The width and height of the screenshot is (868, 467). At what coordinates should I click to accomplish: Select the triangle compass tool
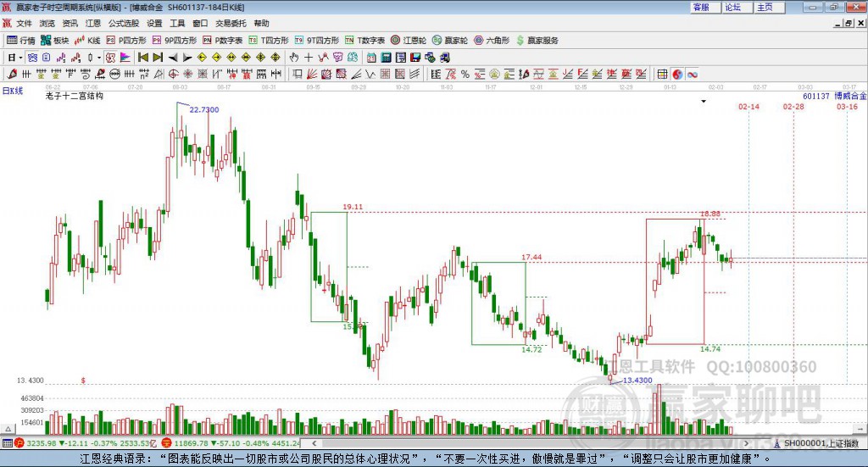159,74
